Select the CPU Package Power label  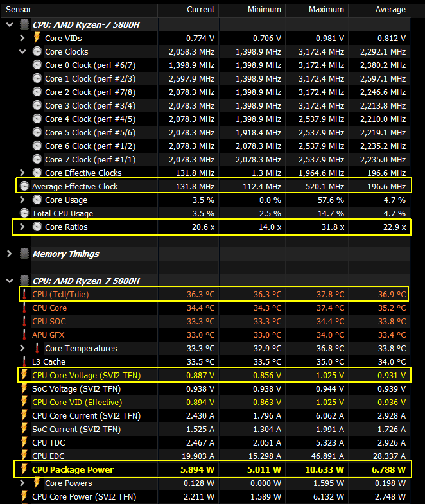pyautogui.click(x=73, y=469)
